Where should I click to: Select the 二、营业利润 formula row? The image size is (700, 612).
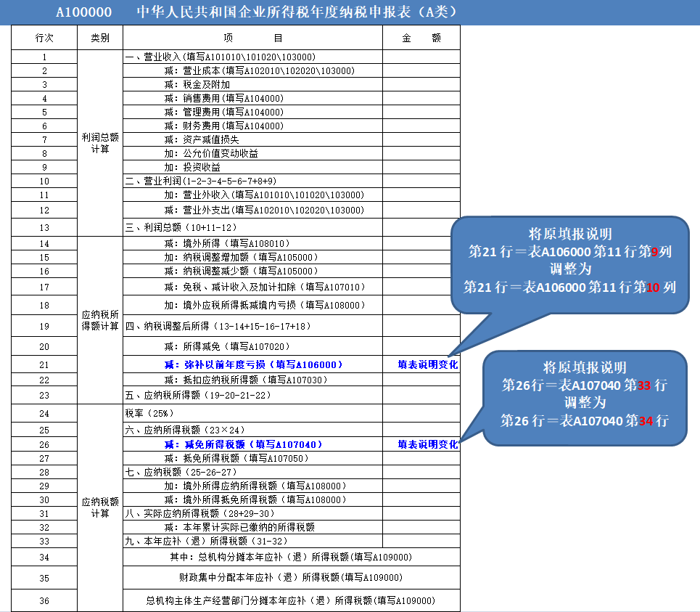(252, 181)
